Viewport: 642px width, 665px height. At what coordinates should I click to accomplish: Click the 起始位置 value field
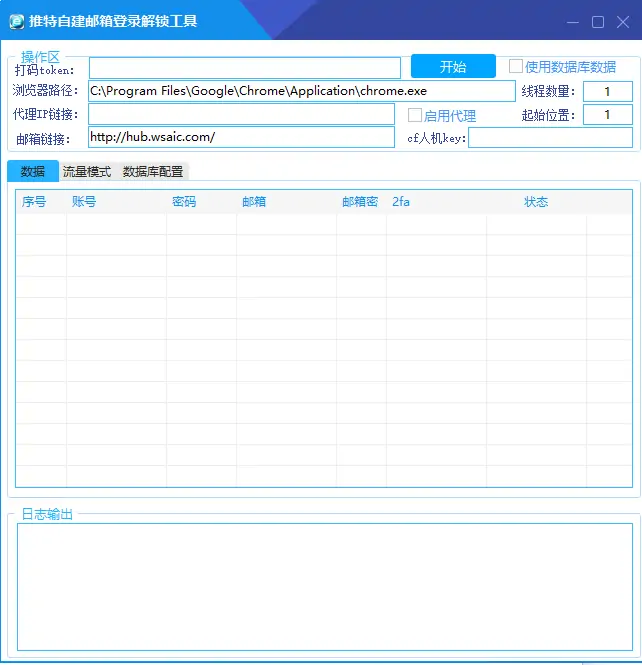[x=608, y=115]
